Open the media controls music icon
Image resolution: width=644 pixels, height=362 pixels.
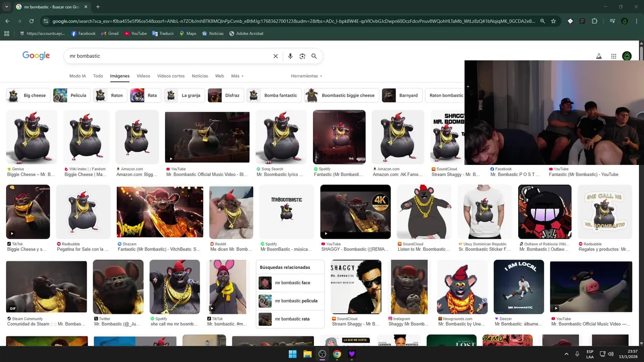tap(612, 21)
